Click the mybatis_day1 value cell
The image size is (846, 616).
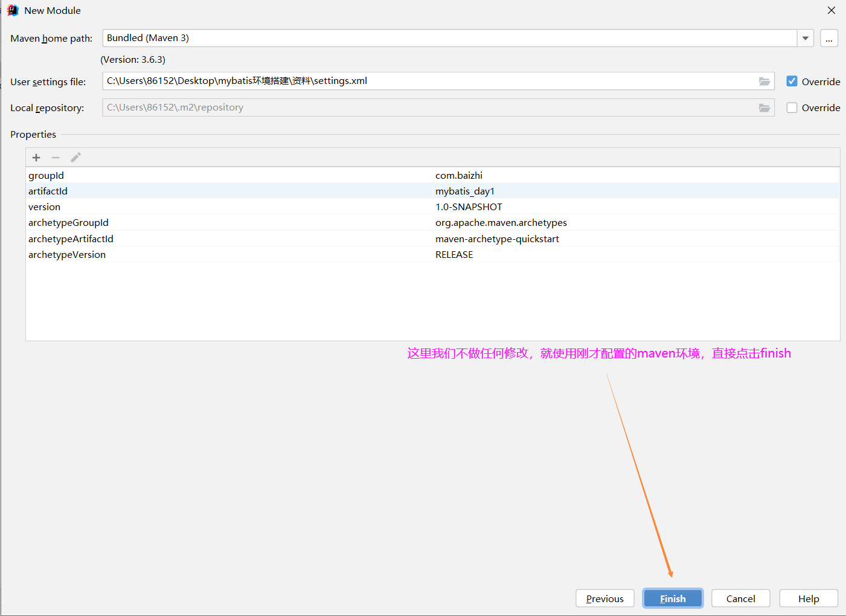click(x=636, y=191)
